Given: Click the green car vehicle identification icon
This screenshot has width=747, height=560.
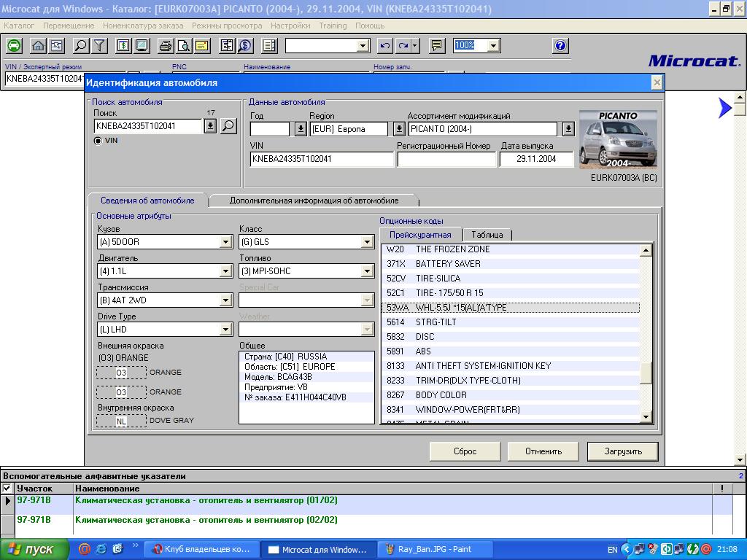Looking at the screenshot, I should pyautogui.click(x=14, y=46).
